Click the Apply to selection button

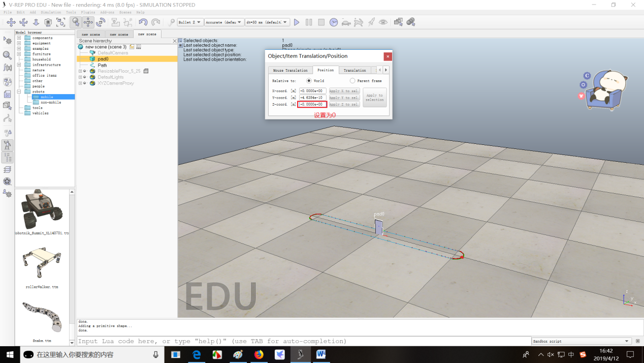(374, 97)
